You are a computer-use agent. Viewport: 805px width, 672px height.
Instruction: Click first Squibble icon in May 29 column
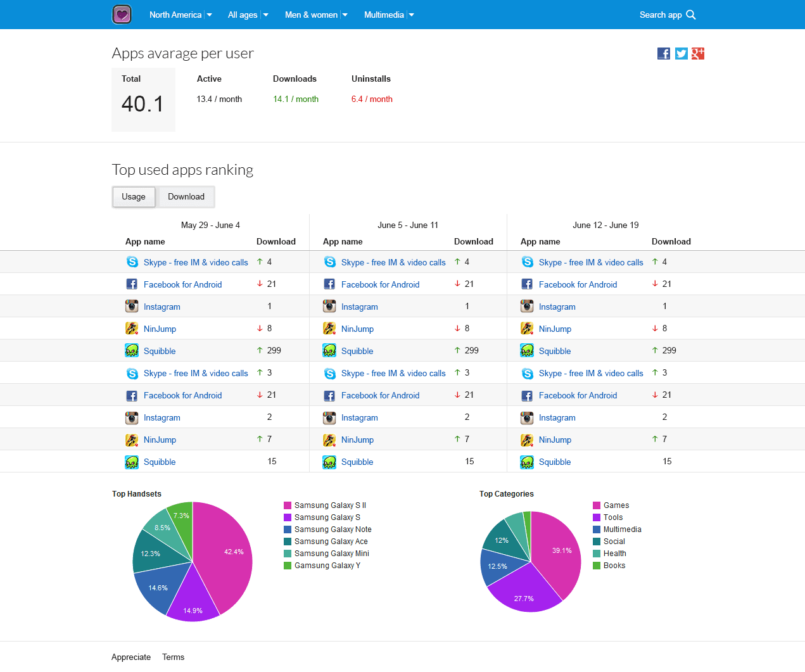132,351
